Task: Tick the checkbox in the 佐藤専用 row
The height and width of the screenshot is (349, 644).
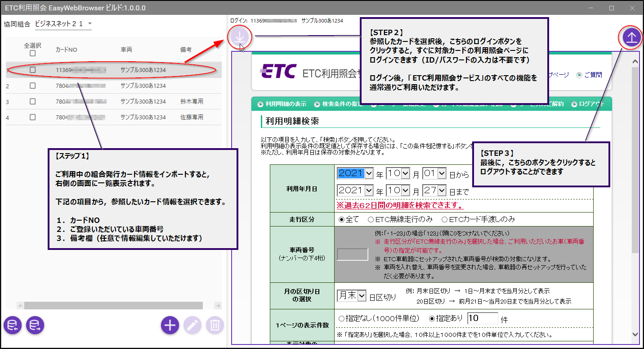Action: click(32, 117)
